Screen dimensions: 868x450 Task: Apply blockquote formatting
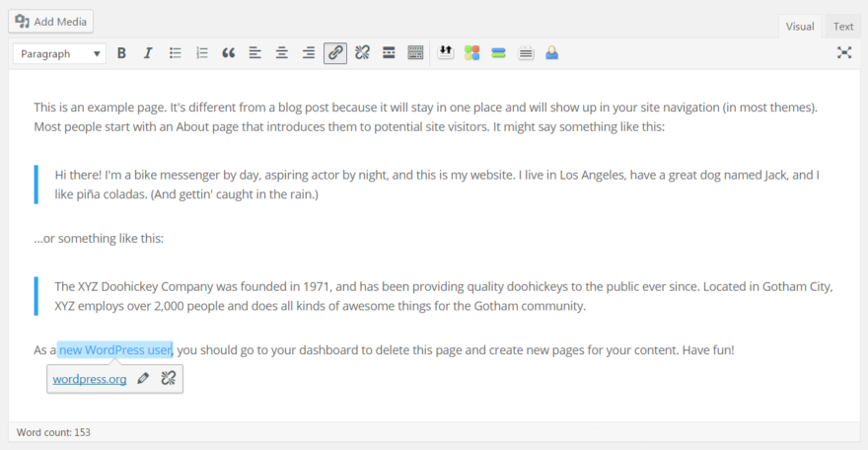point(228,53)
